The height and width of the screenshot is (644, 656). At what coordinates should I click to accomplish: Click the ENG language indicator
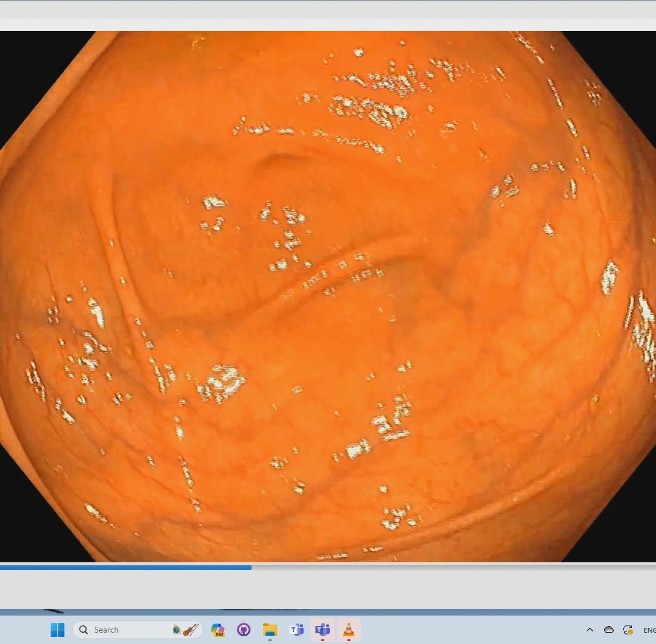649,630
